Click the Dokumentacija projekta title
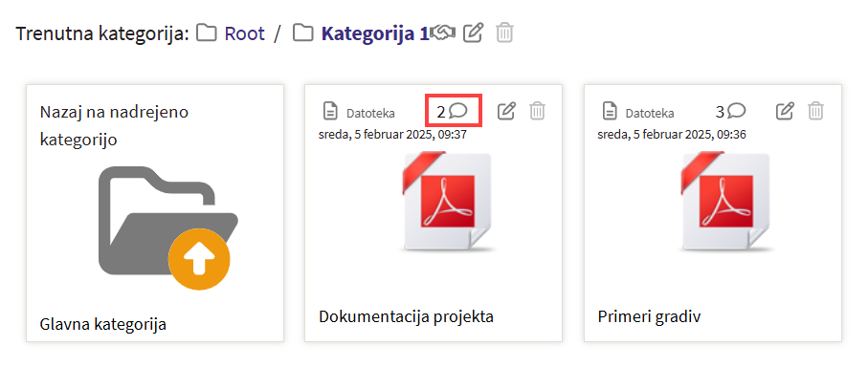This screenshot has width=868, height=368. (x=407, y=317)
